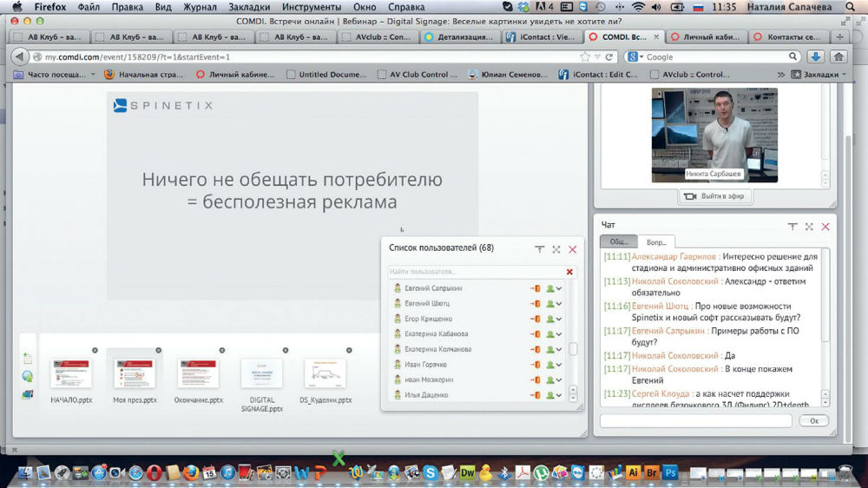The image size is (868, 488).
Task: Kick Евгений Сапрыкин using the door icon
Action: [x=536, y=288]
